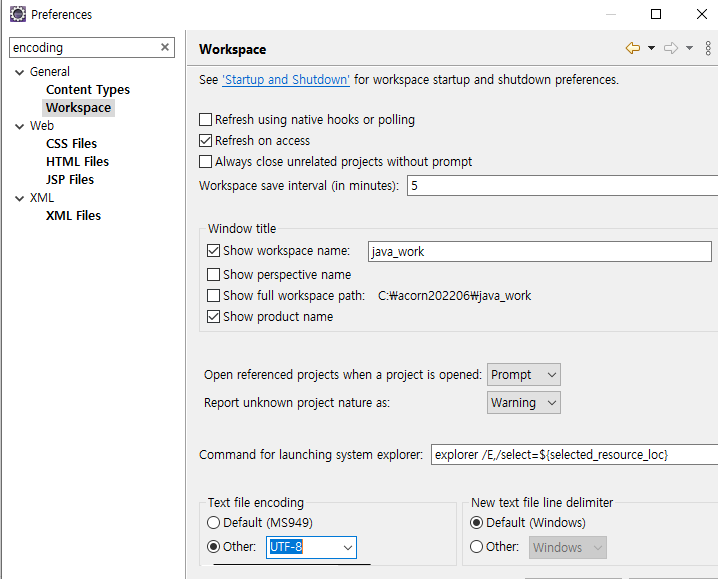
Task: Select Other line delimiter radio
Action: 477,546
